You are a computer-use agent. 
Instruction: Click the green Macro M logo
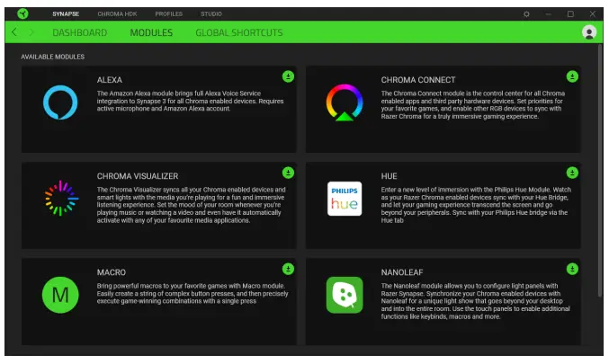[60, 295]
